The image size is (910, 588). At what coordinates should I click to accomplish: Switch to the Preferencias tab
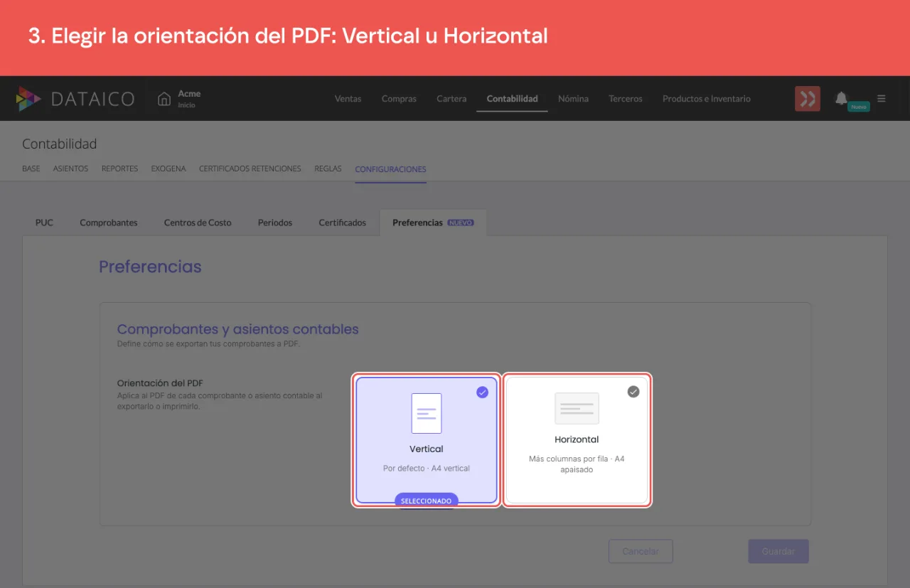[x=433, y=223]
